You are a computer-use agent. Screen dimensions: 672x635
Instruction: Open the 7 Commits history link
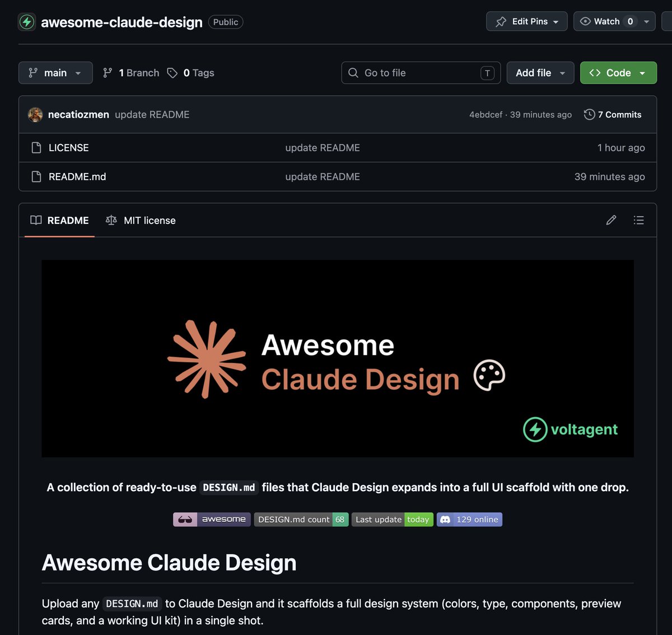point(613,114)
